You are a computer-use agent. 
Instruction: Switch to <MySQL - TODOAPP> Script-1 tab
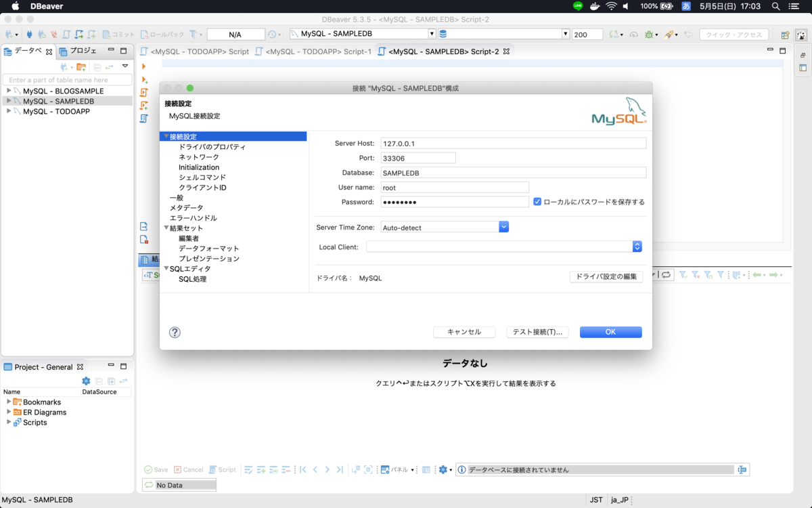(313, 51)
